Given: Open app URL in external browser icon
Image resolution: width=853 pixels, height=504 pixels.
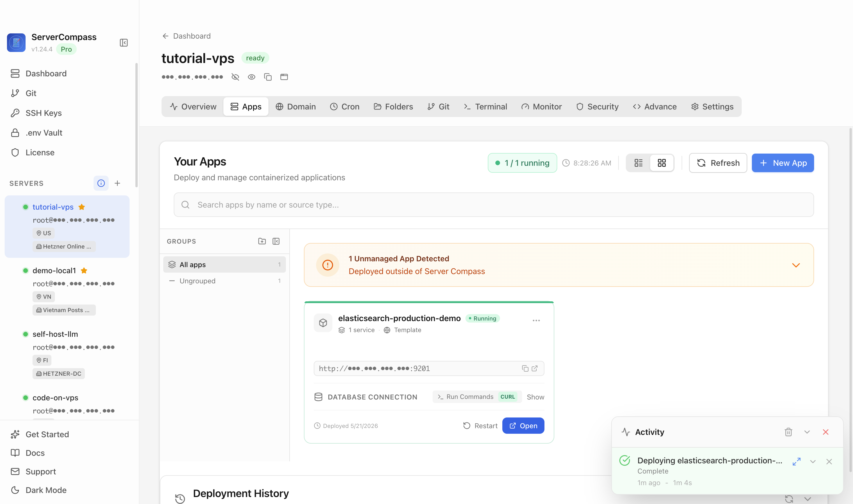Looking at the screenshot, I should pyautogui.click(x=535, y=368).
